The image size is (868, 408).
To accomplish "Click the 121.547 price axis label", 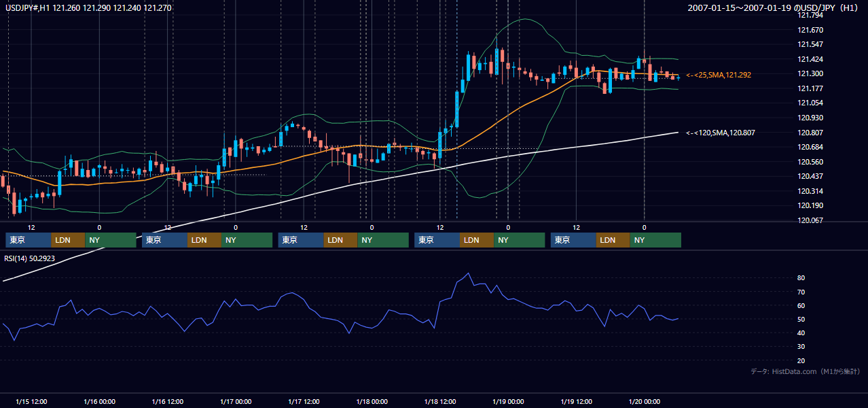I will coord(810,45).
